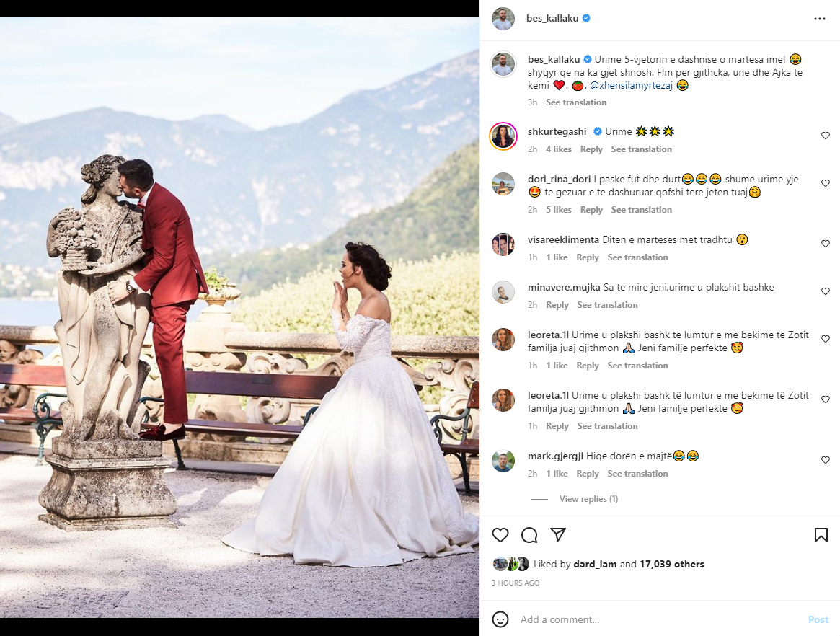Viewport: 840px width, 636px height.
Task: Open the emoji picker smiley icon
Action: 500,619
